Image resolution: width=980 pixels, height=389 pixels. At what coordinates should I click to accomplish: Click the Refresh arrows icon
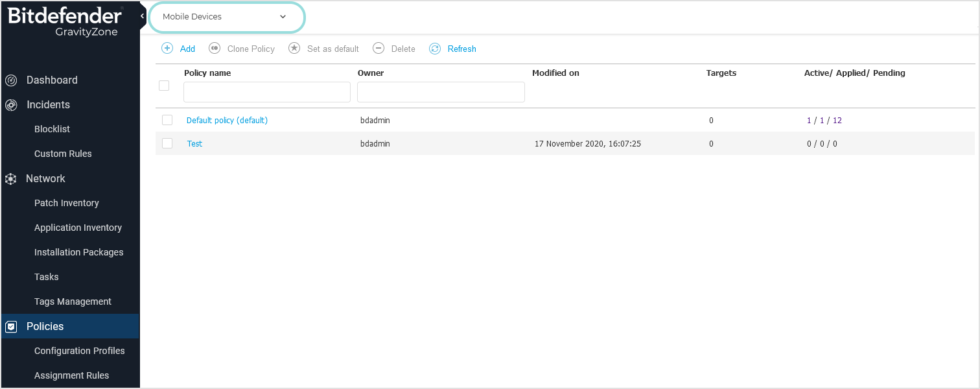point(435,49)
